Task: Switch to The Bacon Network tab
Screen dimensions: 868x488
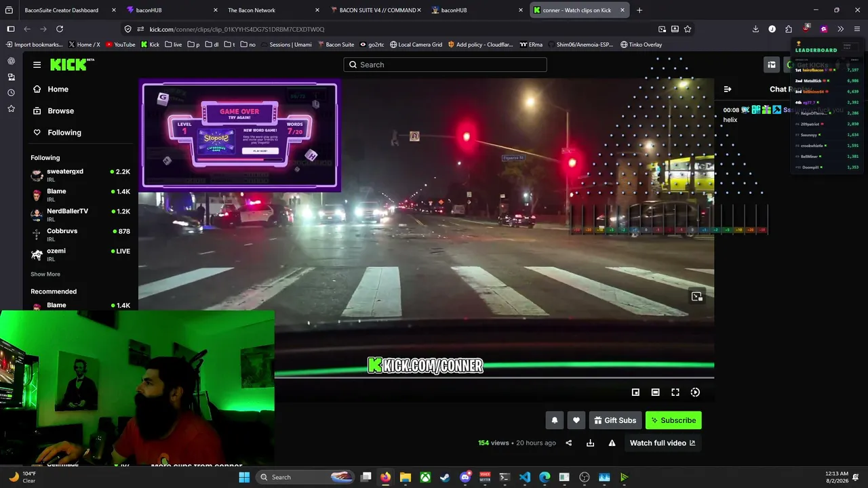Action: [252, 10]
